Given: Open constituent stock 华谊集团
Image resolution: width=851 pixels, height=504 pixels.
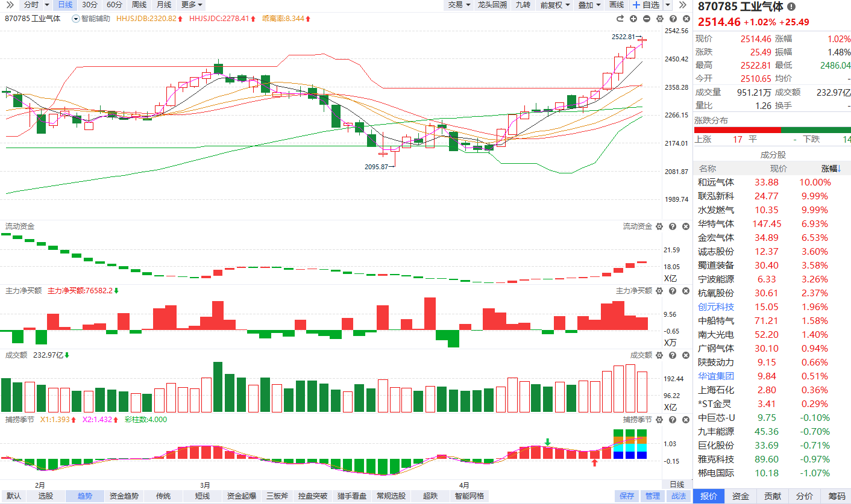Looking at the screenshot, I should click(x=716, y=376).
